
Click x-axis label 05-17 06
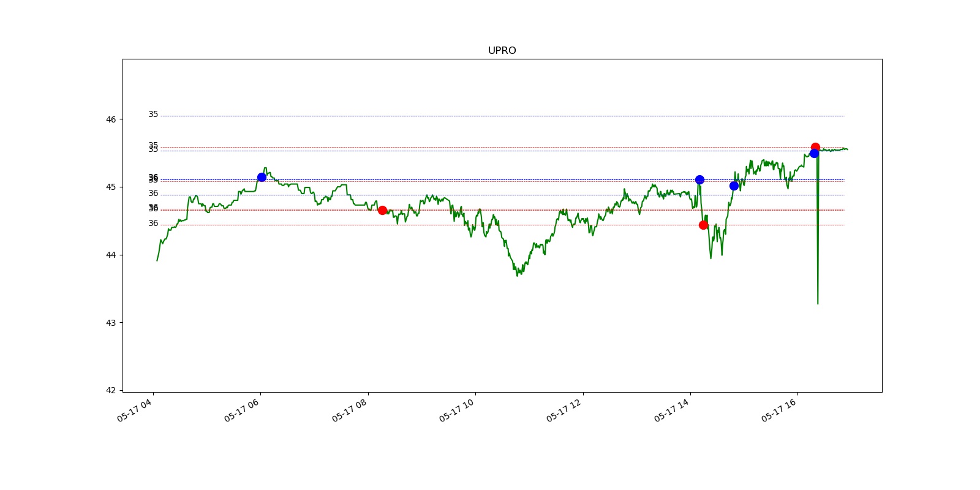pyautogui.click(x=241, y=410)
